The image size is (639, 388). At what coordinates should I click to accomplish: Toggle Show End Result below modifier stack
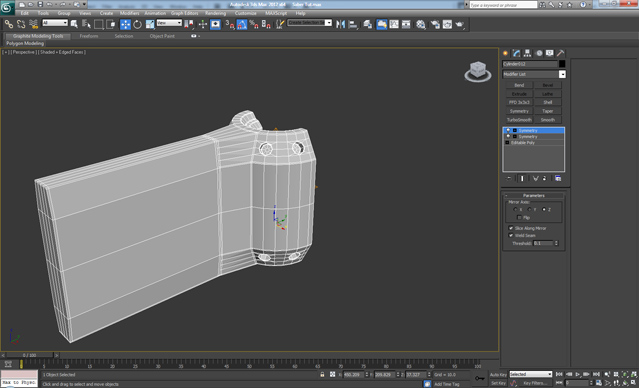522,178
